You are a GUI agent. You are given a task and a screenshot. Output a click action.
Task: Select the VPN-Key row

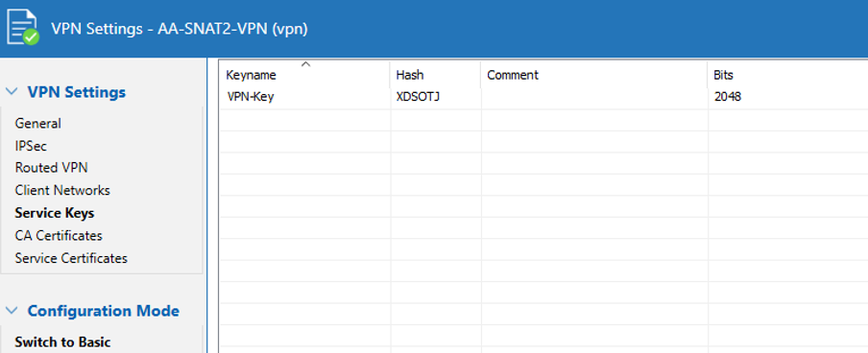pyautogui.click(x=543, y=97)
